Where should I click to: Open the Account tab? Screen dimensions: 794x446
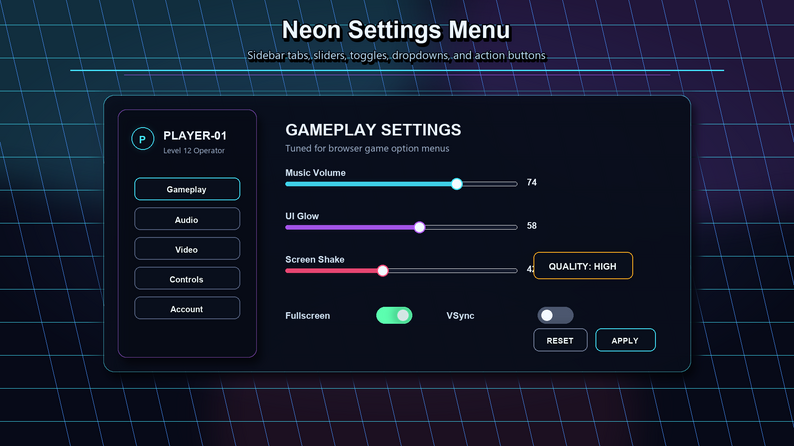pyautogui.click(x=187, y=309)
